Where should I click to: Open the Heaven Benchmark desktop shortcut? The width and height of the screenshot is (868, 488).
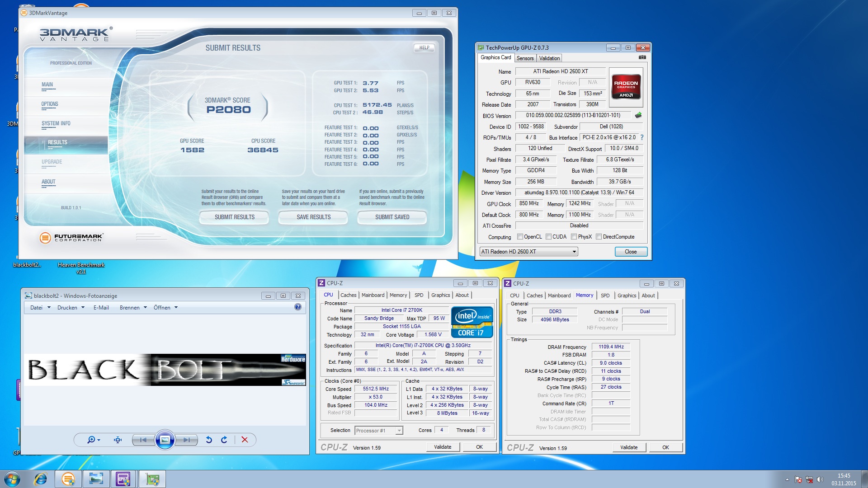click(x=81, y=267)
